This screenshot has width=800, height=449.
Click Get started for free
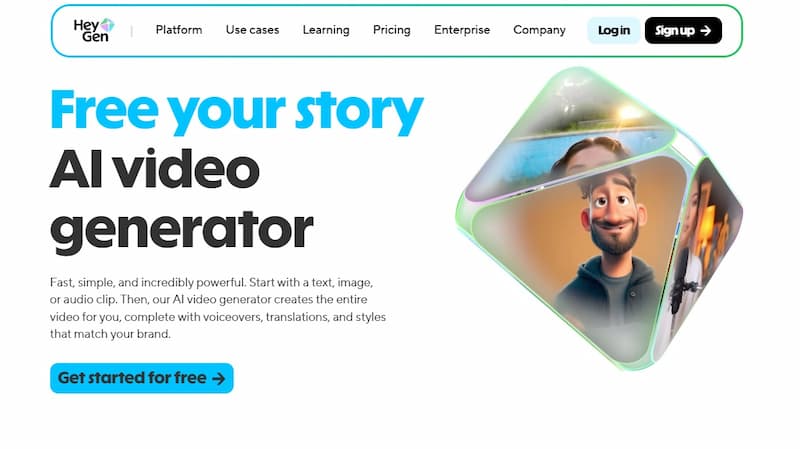pos(142,378)
